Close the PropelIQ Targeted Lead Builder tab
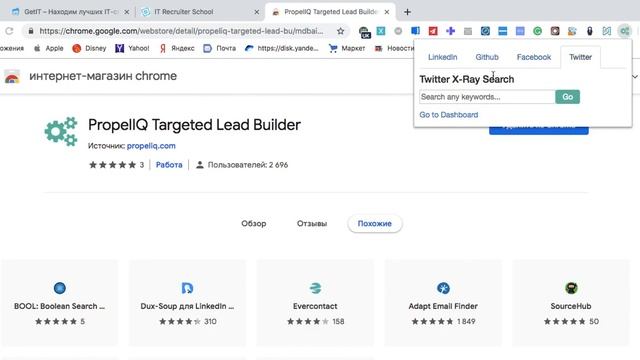This screenshot has height=360, width=640. tap(387, 12)
